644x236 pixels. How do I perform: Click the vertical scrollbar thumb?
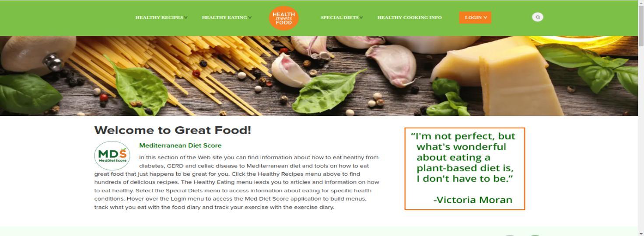641,26
